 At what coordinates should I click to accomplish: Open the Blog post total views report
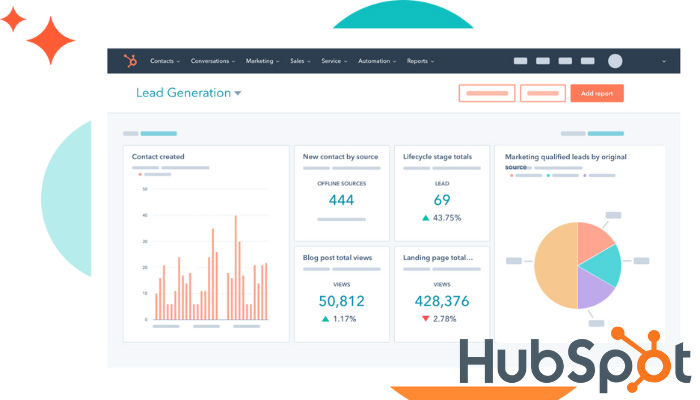(338, 258)
